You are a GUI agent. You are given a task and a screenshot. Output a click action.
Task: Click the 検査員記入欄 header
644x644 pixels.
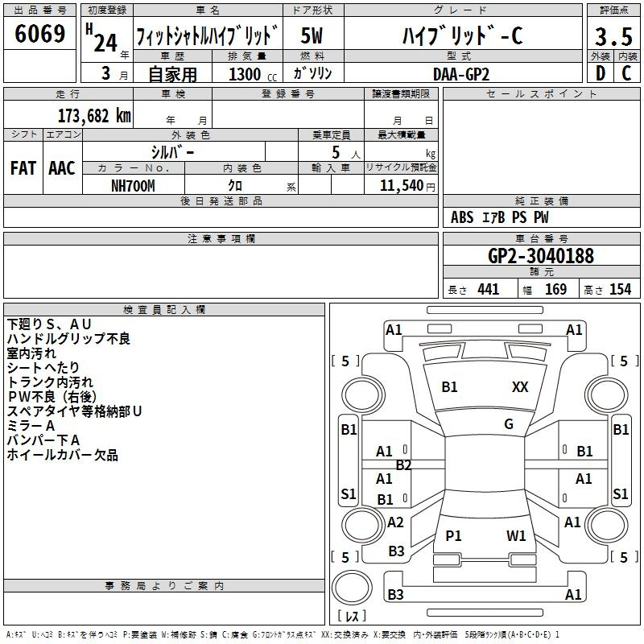point(164,310)
